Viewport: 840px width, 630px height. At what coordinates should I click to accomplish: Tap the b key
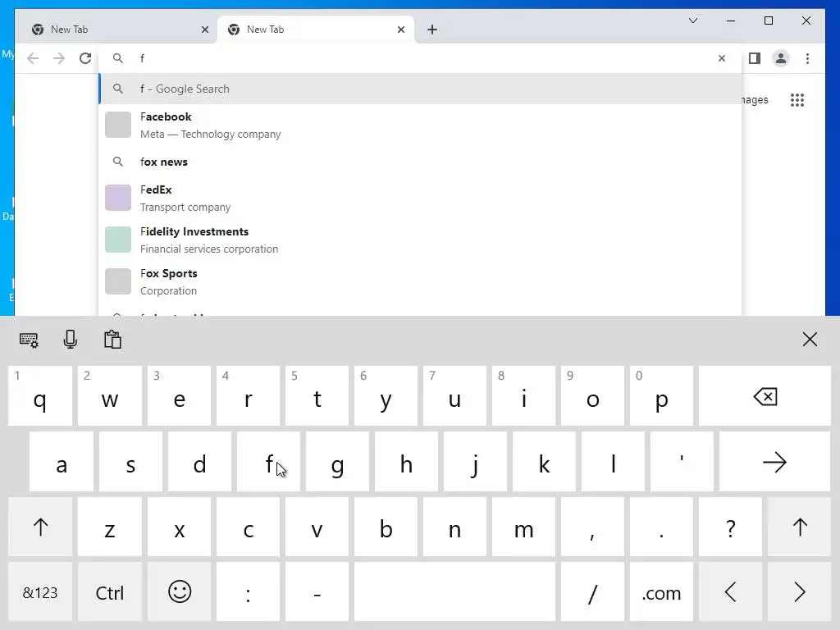click(x=386, y=527)
